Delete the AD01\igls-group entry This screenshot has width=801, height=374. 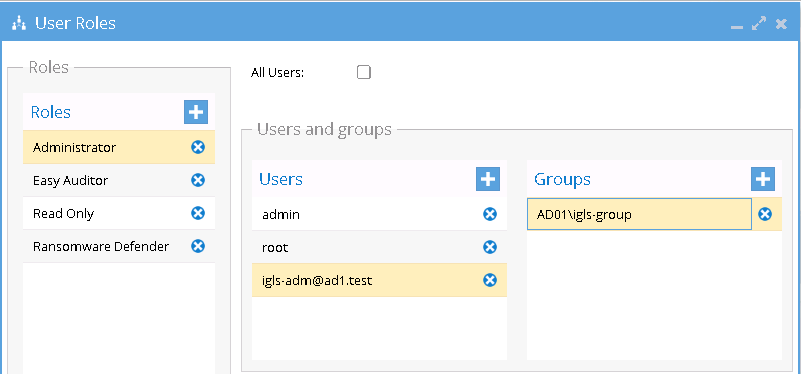point(765,214)
